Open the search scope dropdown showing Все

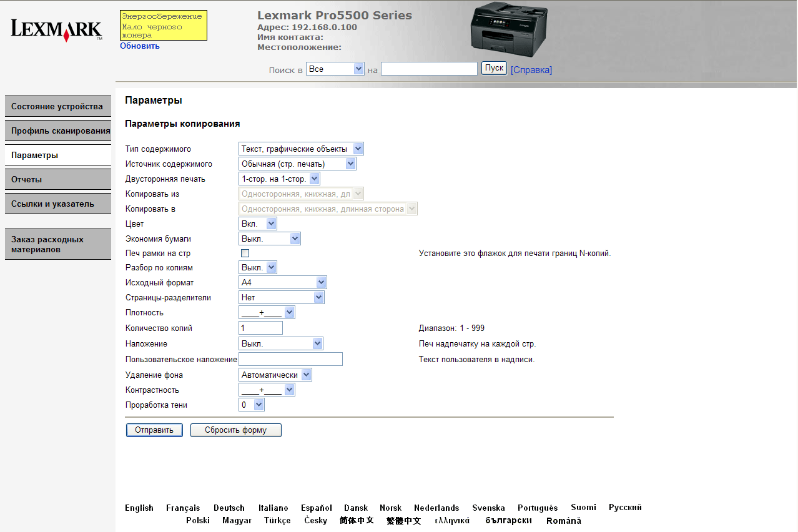[x=335, y=69]
